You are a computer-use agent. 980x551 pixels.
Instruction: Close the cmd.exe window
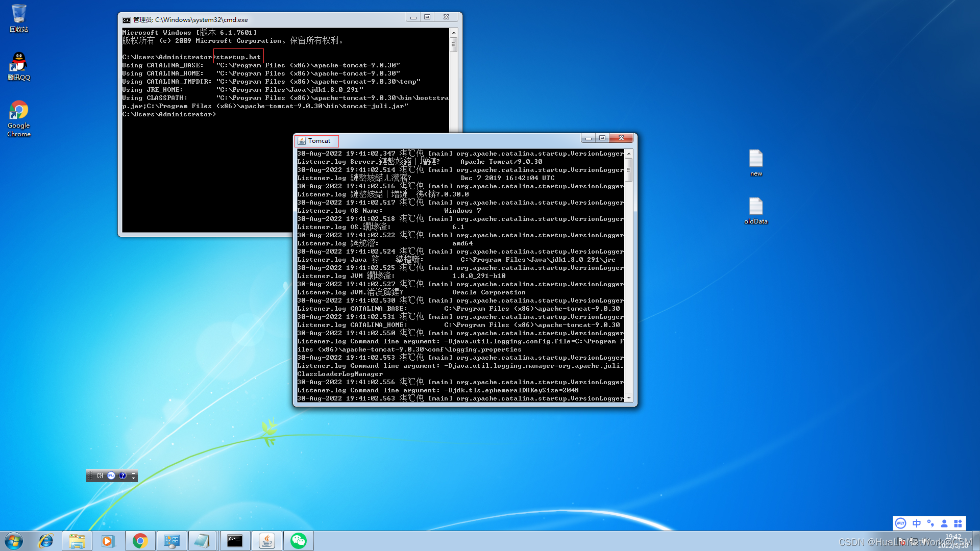tap(446, 17)
